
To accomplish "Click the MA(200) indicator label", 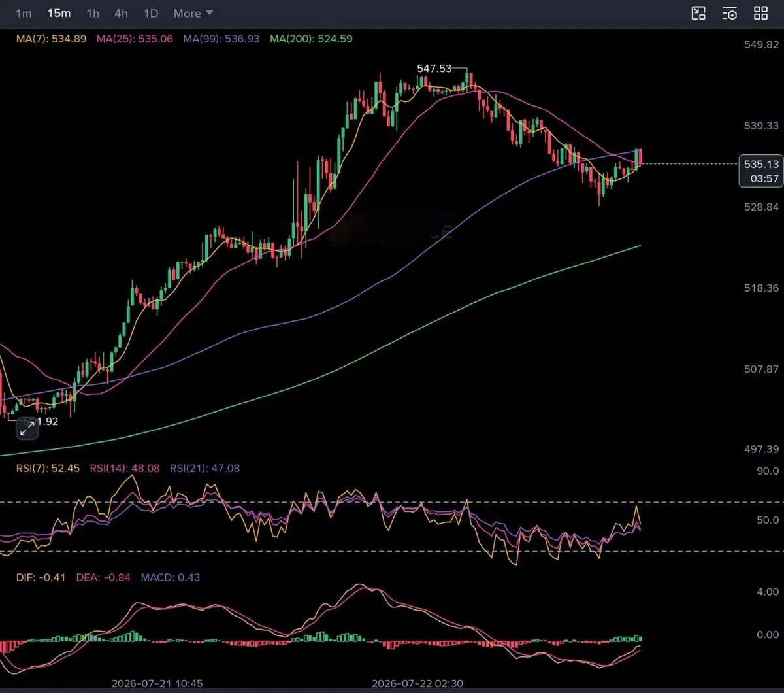I will [x=311, y=39].
